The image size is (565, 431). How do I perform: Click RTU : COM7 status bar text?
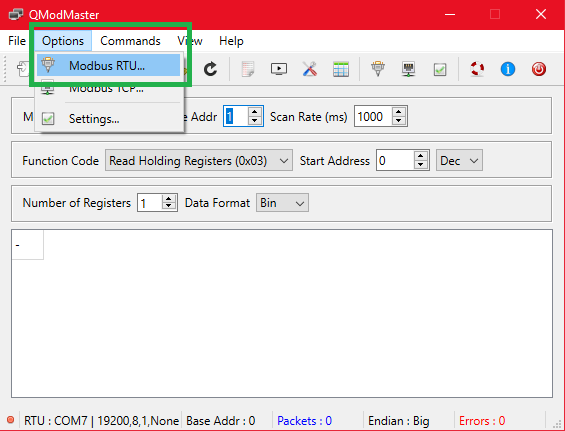click(101, 421)
